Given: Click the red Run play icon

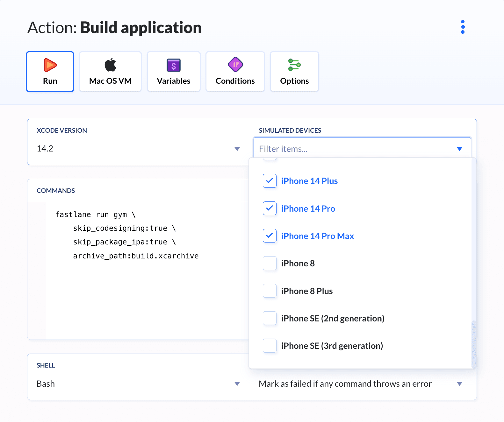Looking at the screenshot, I should [50, 65].
